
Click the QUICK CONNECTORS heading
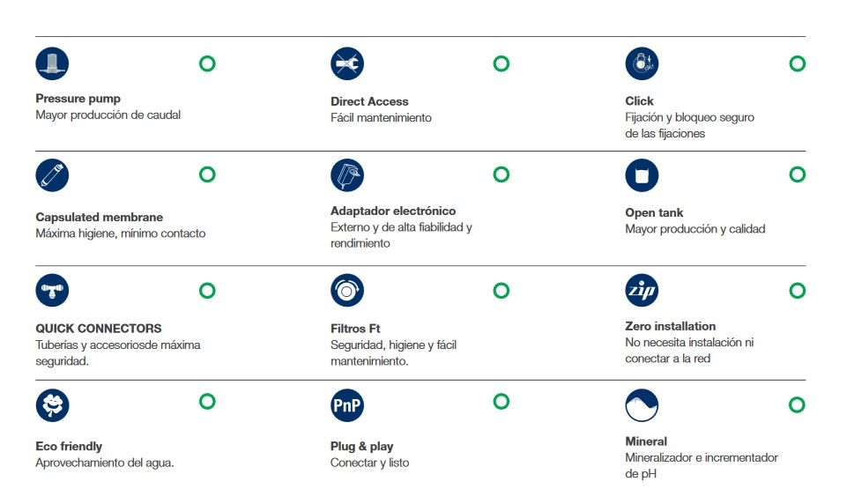(99, 328)
